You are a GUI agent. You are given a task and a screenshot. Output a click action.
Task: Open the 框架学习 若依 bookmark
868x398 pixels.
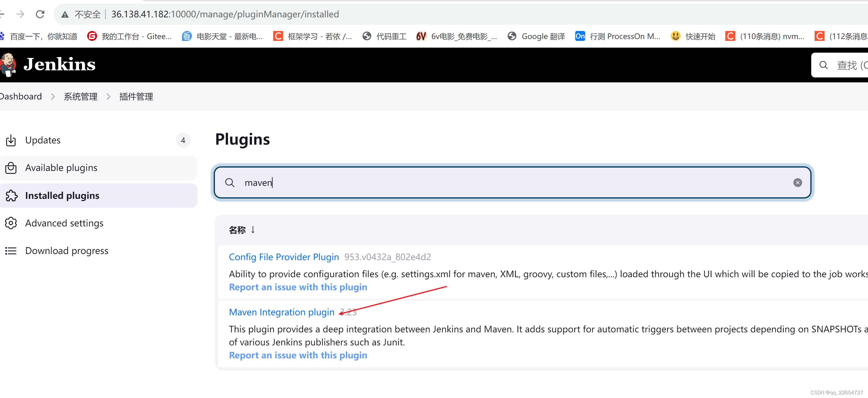click(x=313, y=36)
